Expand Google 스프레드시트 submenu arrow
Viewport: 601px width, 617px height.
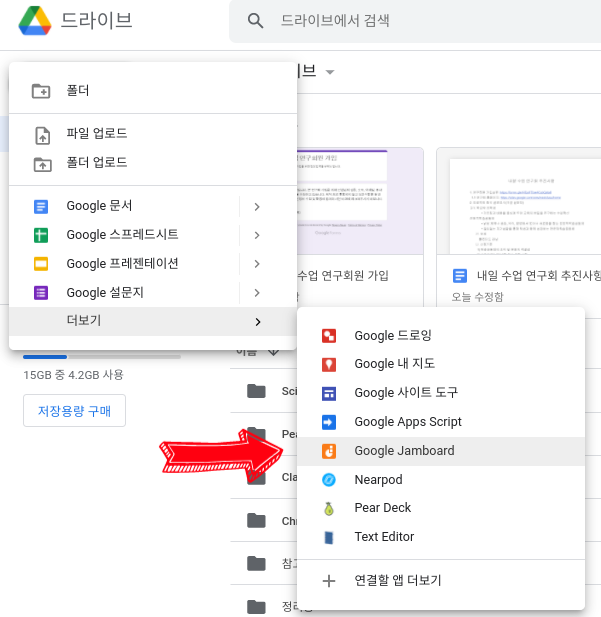[257, 235]
